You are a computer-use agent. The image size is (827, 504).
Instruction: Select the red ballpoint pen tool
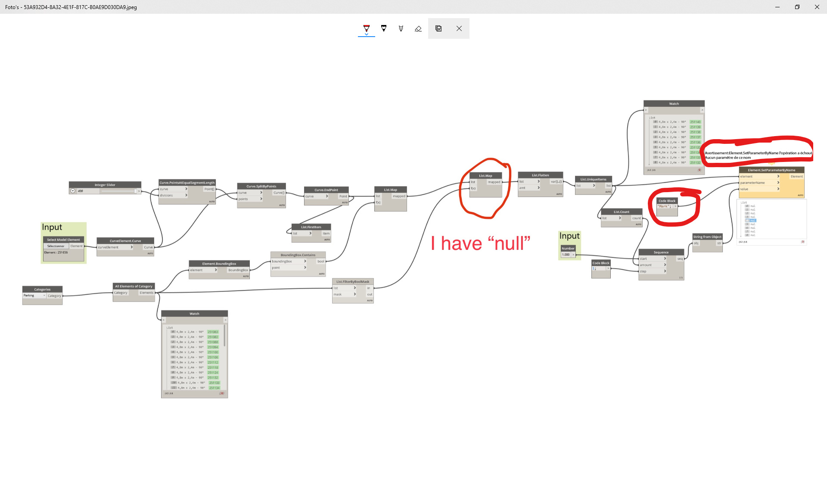pyautogui.click(x=367, y=28)
